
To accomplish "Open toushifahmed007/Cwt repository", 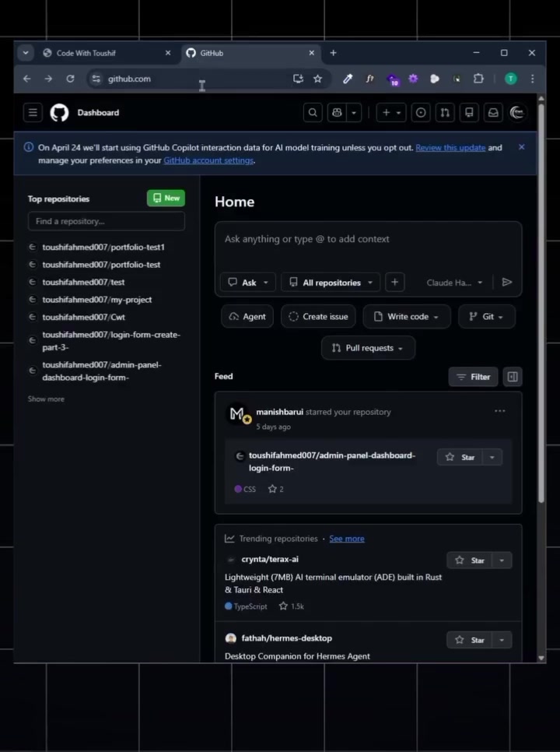I will tap(83, 317).
